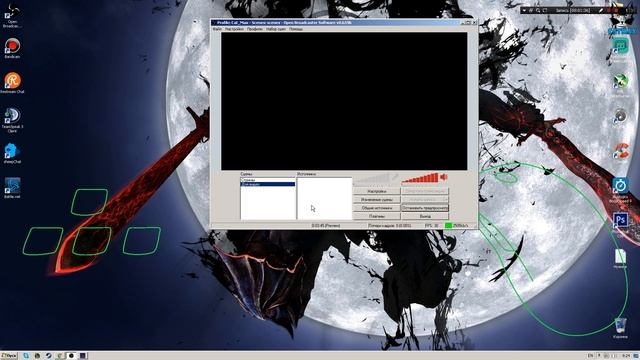This screenshot has width=640, height=360.
Task: Open the Battle.net desktop shortcut
Action: click(12, 188)
